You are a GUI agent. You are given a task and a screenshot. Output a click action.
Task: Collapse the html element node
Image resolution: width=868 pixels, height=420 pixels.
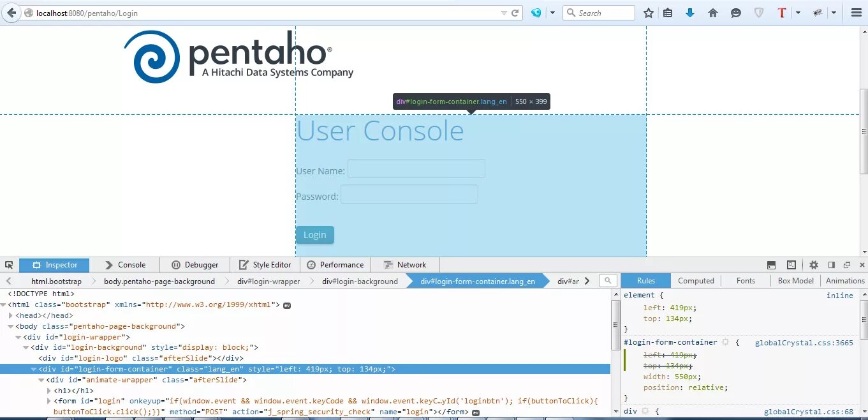(3, 305)
